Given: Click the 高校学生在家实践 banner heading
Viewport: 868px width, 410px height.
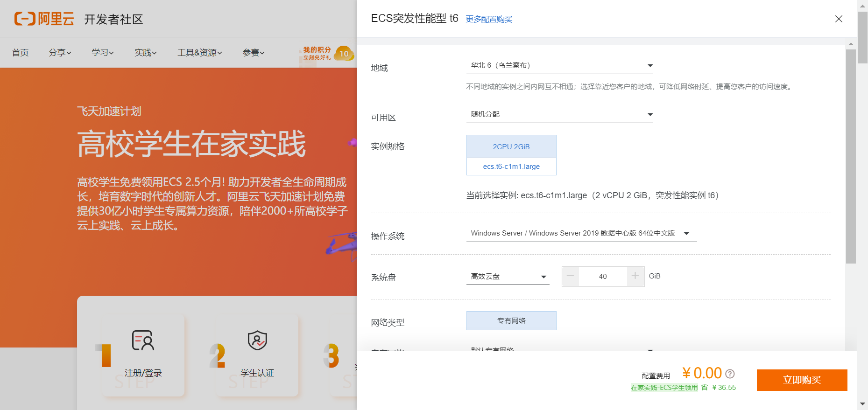Looking at the screenshot, I should (191, 144).
